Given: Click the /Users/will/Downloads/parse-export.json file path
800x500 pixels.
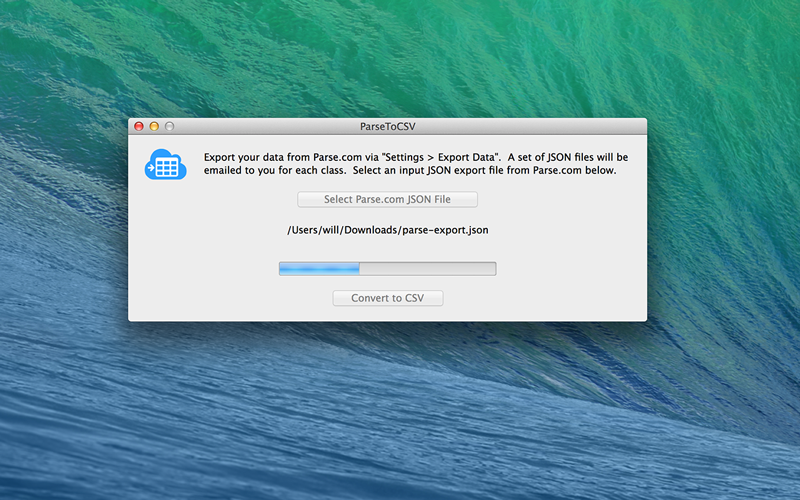Looking at the screenshot, I should pyautogui.click(x=388, y=230).
